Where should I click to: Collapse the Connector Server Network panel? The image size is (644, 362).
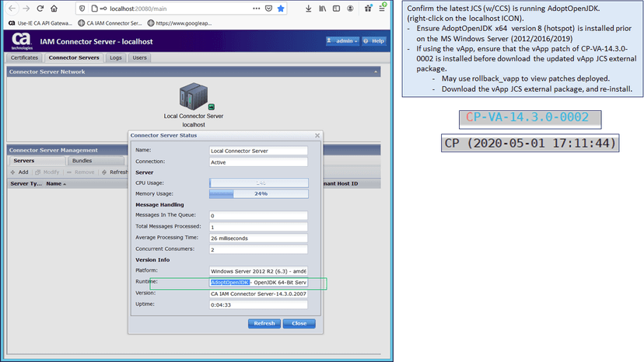coord(376,71)
